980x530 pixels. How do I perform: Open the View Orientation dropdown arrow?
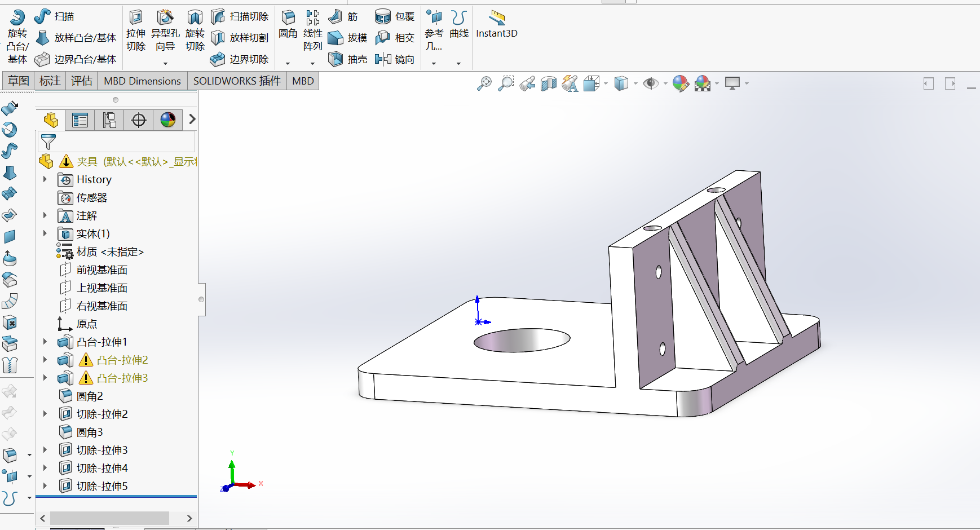(x=606, y=83)
